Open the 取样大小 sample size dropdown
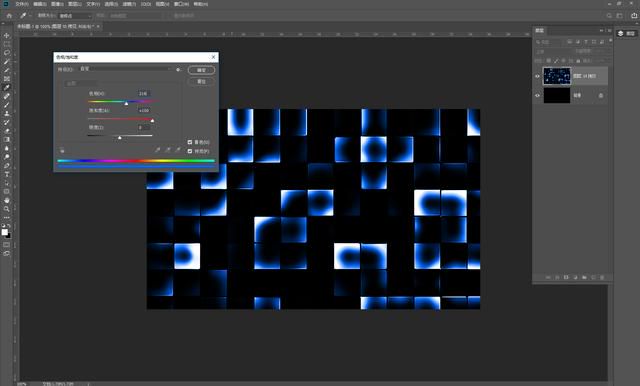Image resolution: width=640 pixels, height=386 pixels. [76, 16]
